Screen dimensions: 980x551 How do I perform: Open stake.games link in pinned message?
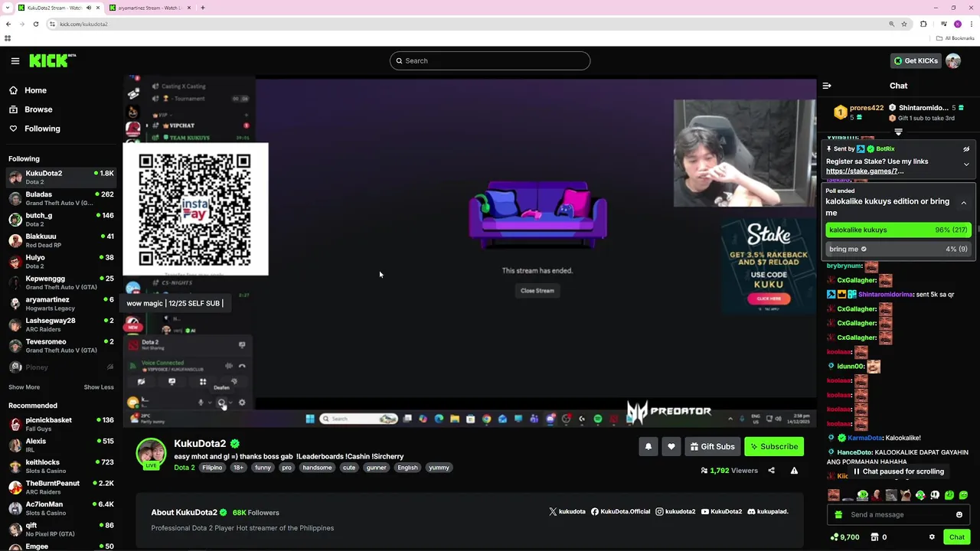[864, 171]
